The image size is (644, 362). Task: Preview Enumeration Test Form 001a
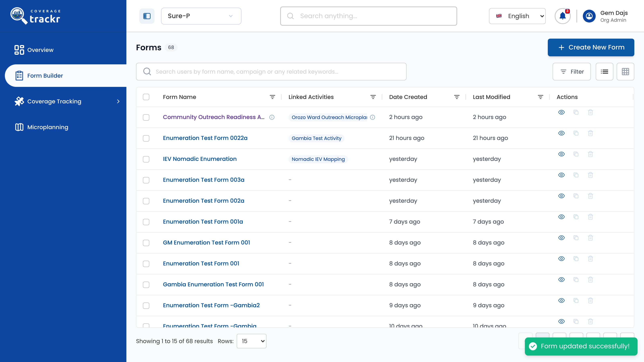pyautogui.click(x=561, y=217)
